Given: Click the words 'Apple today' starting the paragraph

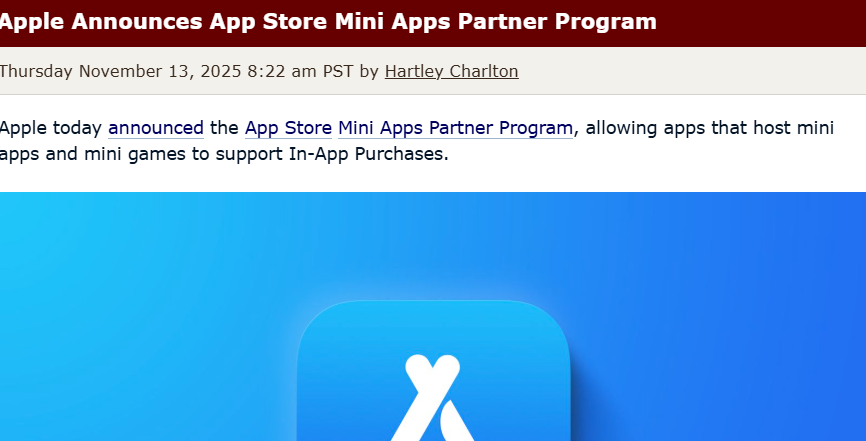Looking at the screenshot, I should [51, 128].
